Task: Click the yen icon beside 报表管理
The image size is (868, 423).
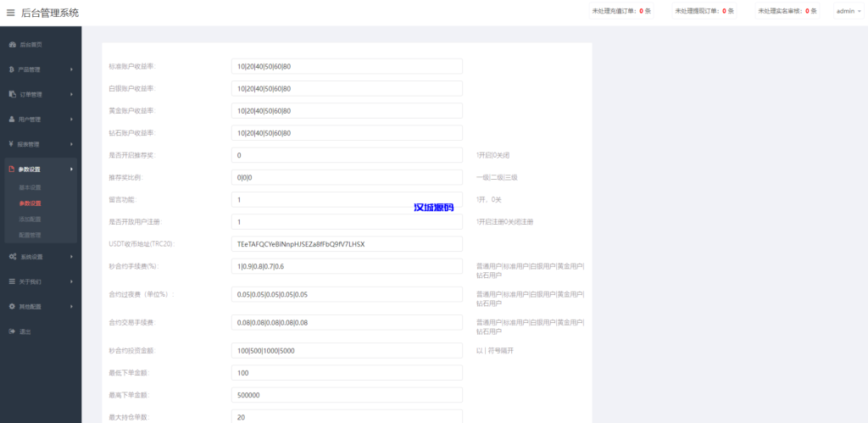Action: 12,144
